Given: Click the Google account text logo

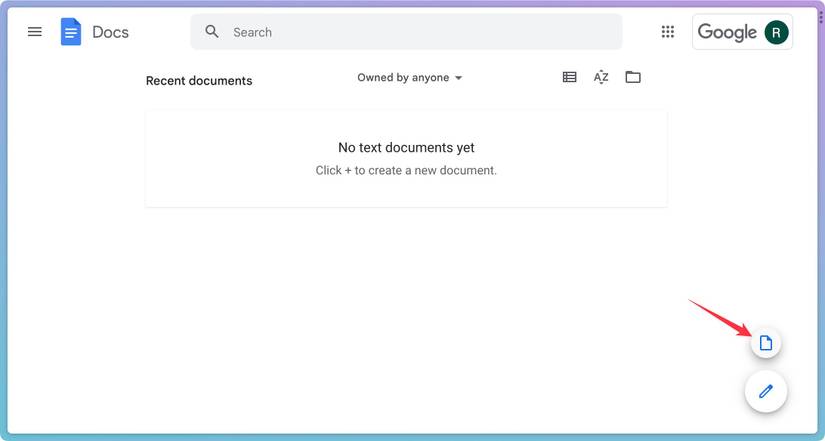Looking at the screenshot, I should point(727,32).
